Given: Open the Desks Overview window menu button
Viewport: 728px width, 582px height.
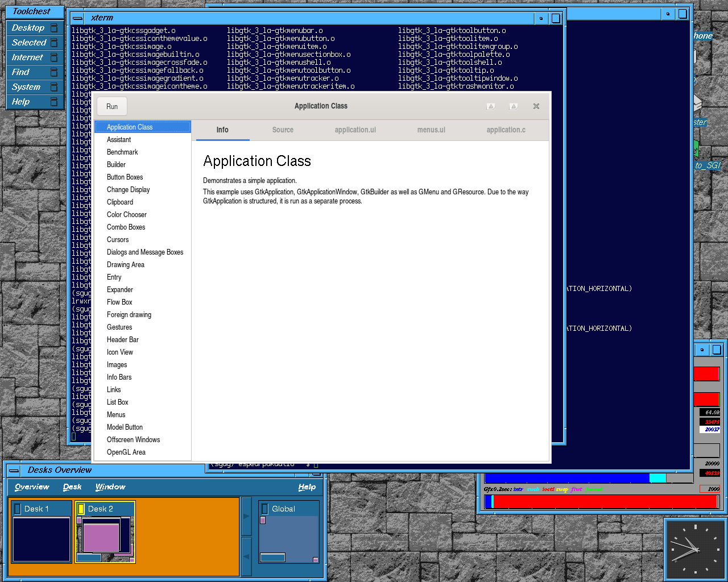Looking at the screenshot, I should (14, 470).
